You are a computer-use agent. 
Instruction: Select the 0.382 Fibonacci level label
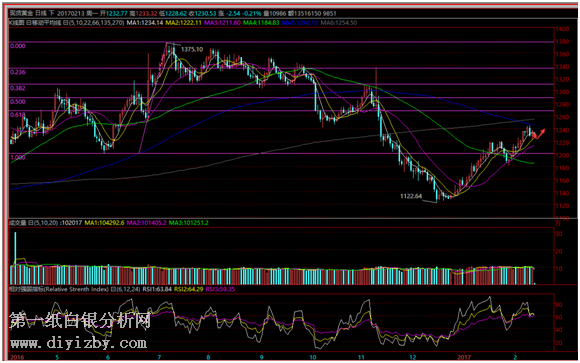tap(18, 88)
